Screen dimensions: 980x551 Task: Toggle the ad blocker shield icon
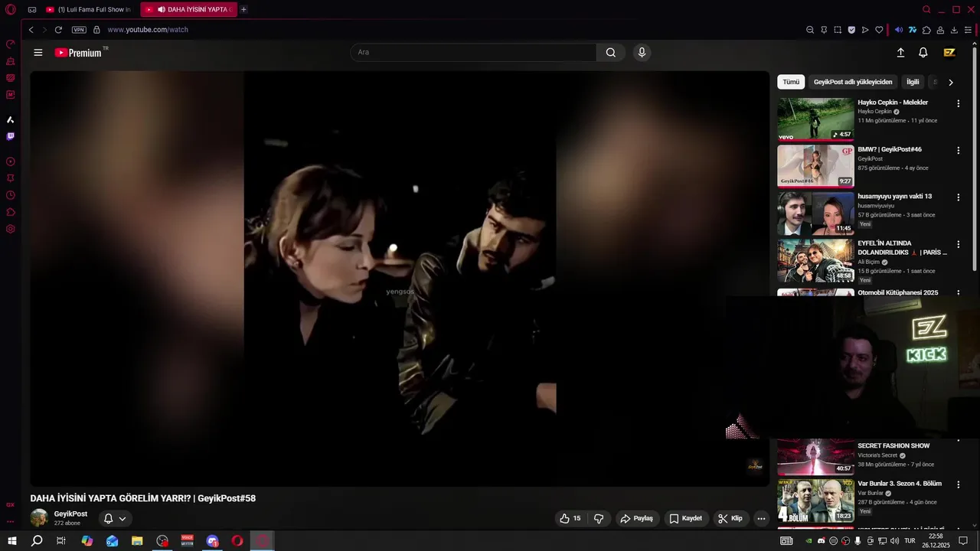851,30
